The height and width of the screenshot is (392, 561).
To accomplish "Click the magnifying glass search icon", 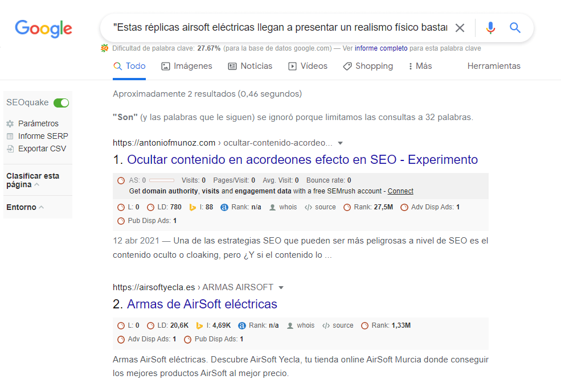I will coord(515,27).
